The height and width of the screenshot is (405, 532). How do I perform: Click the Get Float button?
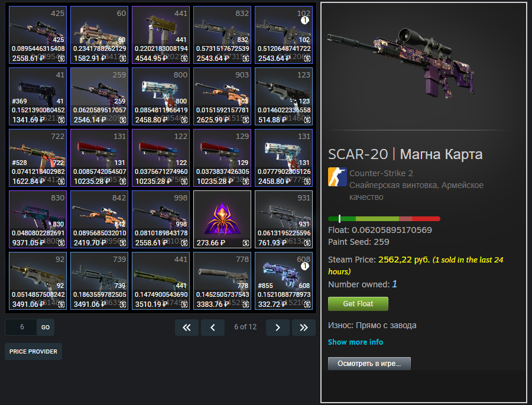click(358, 303)
